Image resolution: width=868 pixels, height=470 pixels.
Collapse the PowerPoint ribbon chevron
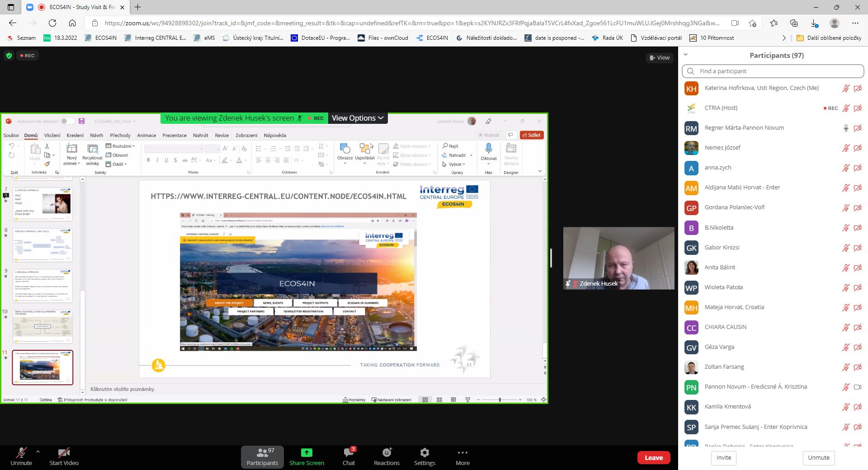[x=540, y=171]
